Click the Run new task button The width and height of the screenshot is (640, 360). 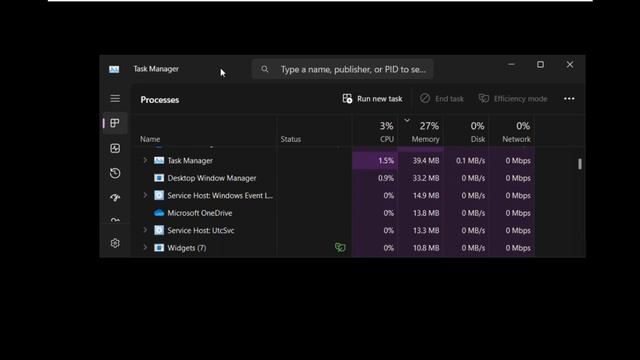pyautogui.click(x=372, y=99)
